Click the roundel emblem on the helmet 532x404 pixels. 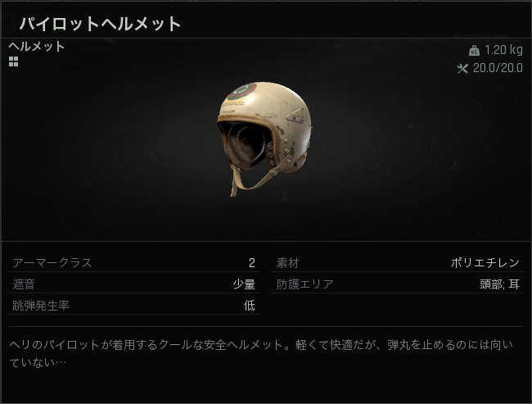click(242, 90)
